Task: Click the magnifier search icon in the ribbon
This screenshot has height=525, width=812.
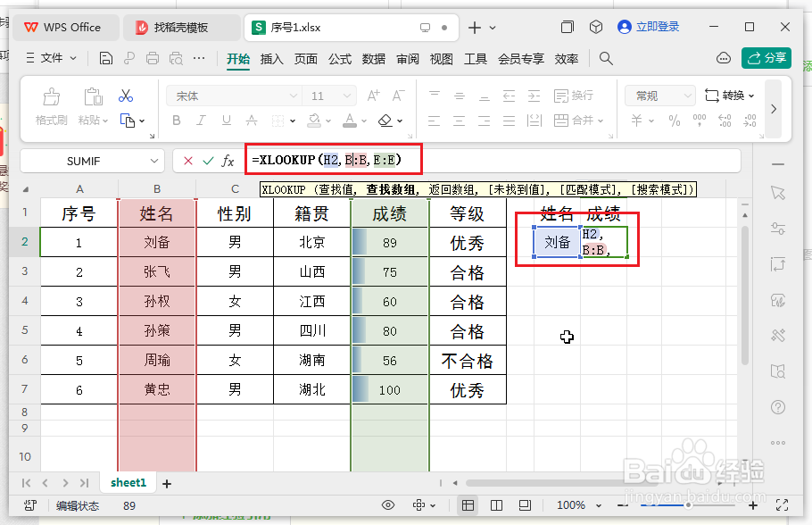Action: coord(606,59)
